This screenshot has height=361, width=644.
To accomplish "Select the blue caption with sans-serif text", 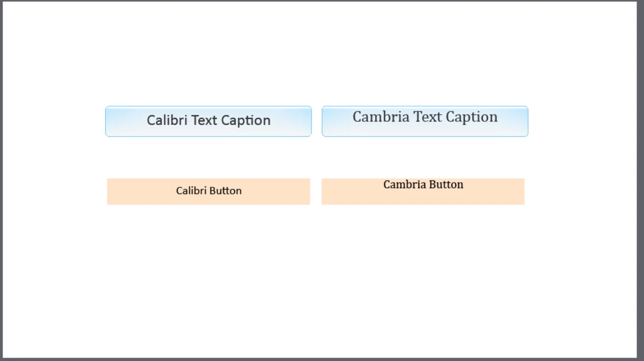I will pos(208,121).
